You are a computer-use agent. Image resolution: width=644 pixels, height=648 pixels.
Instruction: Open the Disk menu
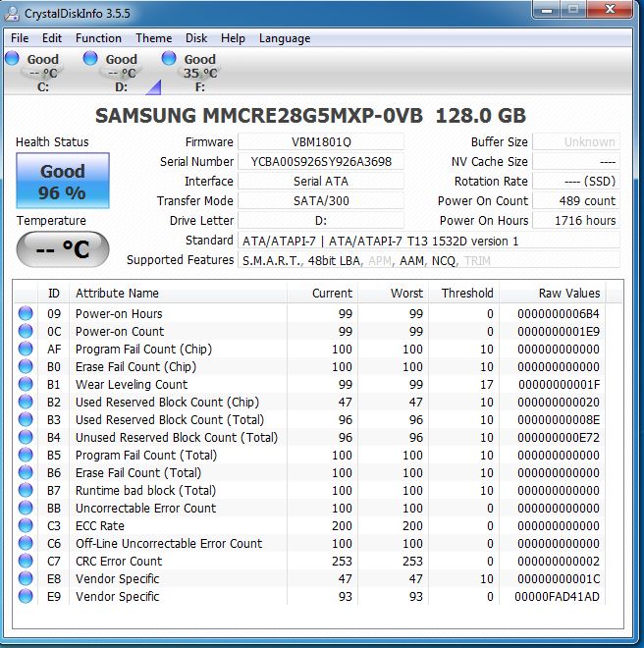(x=196, y=38)
